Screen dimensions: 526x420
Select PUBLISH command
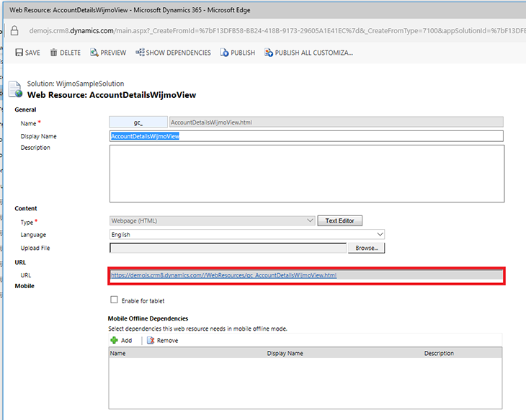[238, 53]
